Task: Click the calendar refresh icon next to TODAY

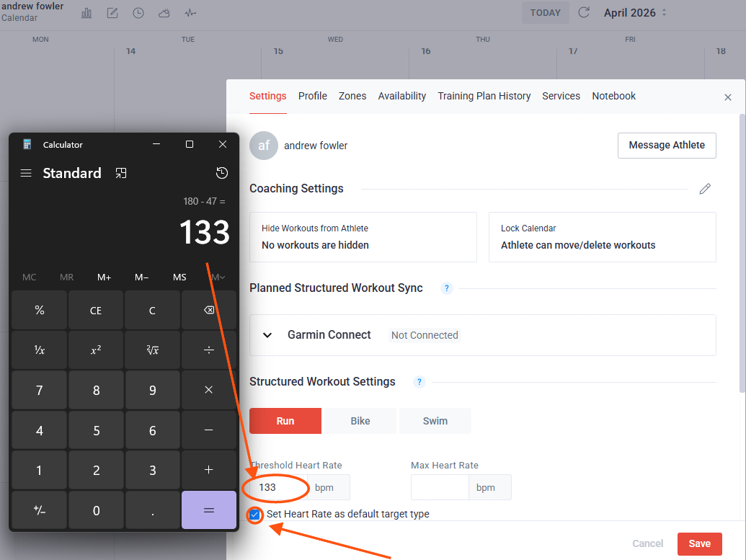Action: [x=584, y=12]
